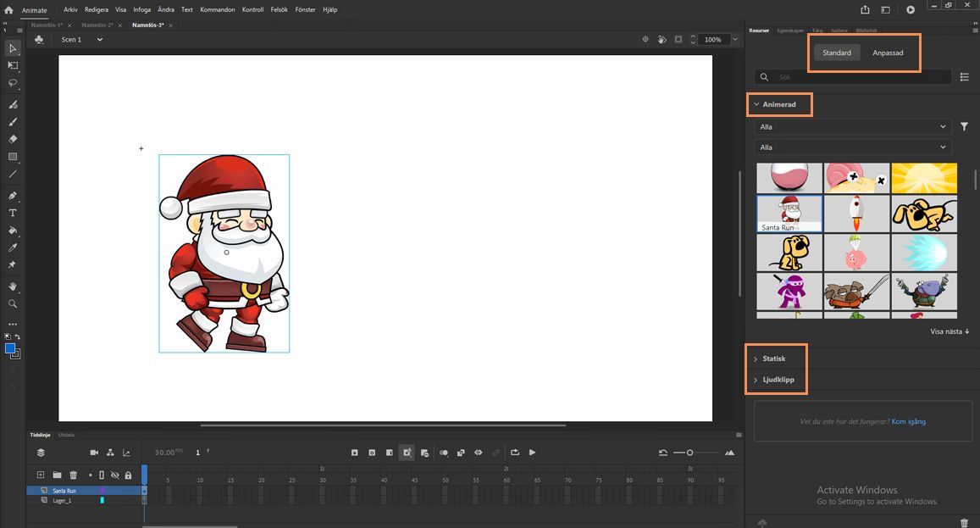
Task: Open the Redigera menu
Action: [x=97, y=9]
